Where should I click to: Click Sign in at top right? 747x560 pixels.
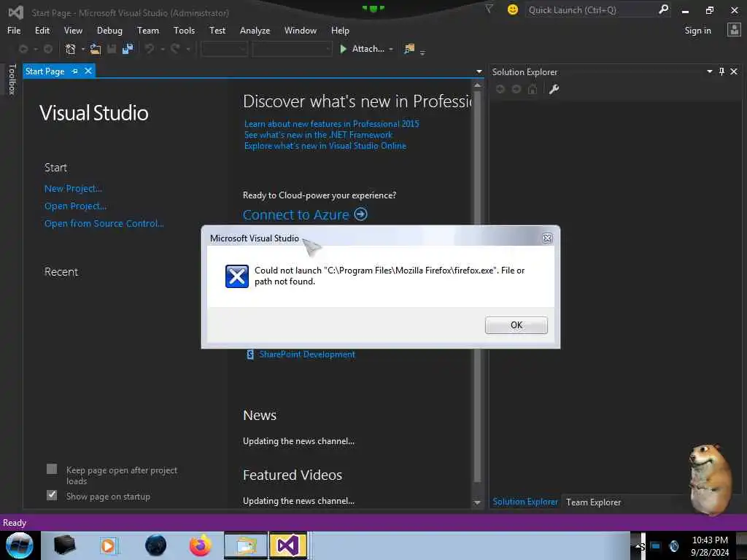[x=697, y=31]
